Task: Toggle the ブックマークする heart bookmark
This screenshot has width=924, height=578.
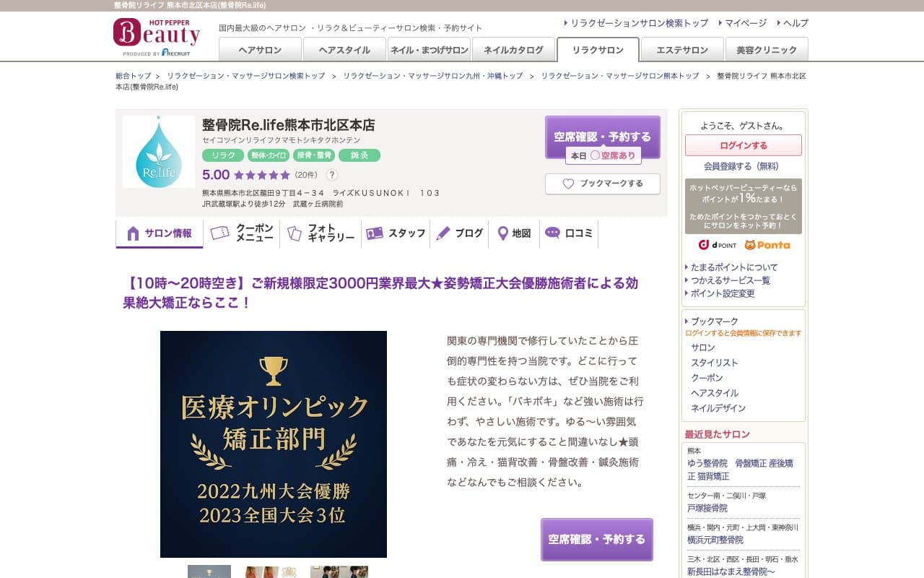Action: click(602, 184)
